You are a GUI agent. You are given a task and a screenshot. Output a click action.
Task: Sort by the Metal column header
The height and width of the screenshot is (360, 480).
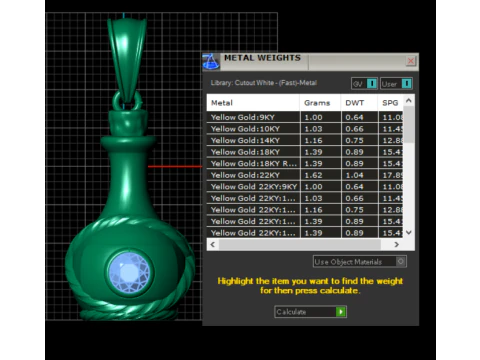(x=253, y=103)
